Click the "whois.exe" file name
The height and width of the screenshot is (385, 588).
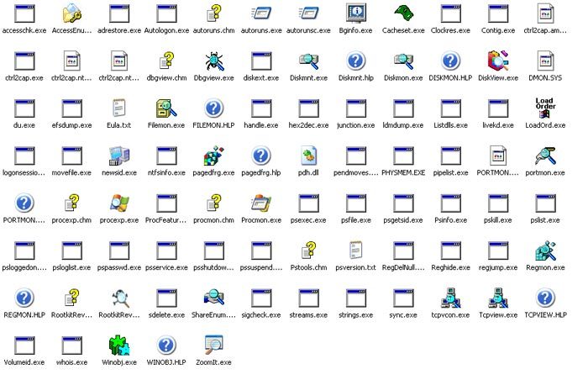71,362
